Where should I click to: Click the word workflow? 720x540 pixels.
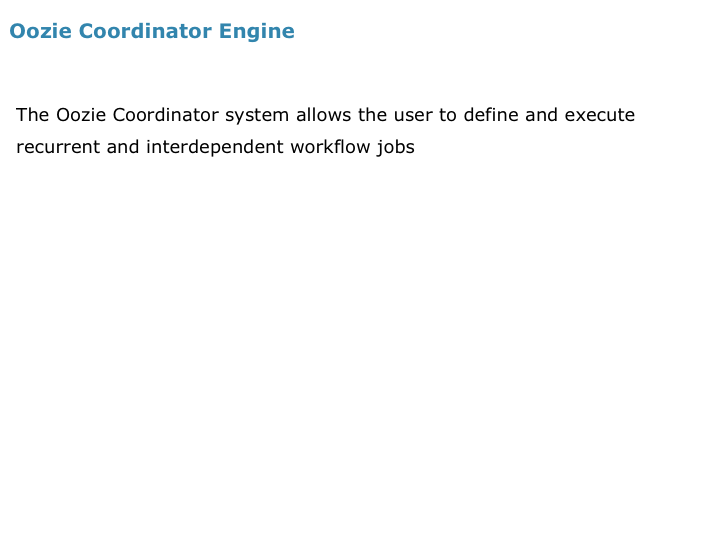click(331, 147)
